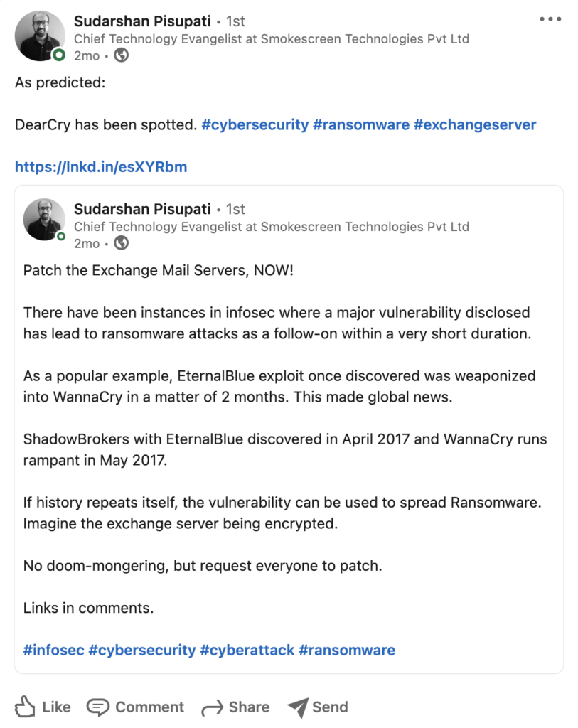Click the Comment speech bubble icon

click(x=98, y=707)
